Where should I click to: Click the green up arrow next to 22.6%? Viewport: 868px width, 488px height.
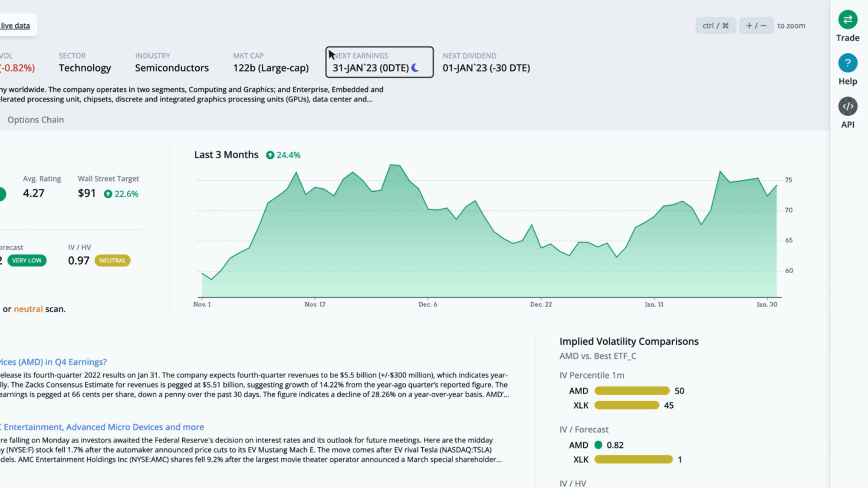click(x=108, y=194)
